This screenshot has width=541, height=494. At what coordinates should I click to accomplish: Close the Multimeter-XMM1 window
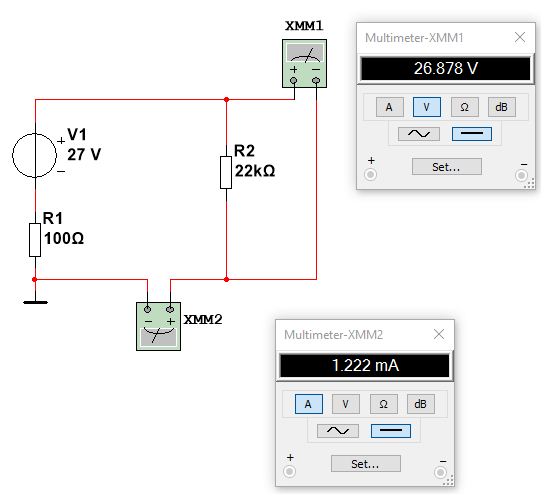[x=520, y=37]
